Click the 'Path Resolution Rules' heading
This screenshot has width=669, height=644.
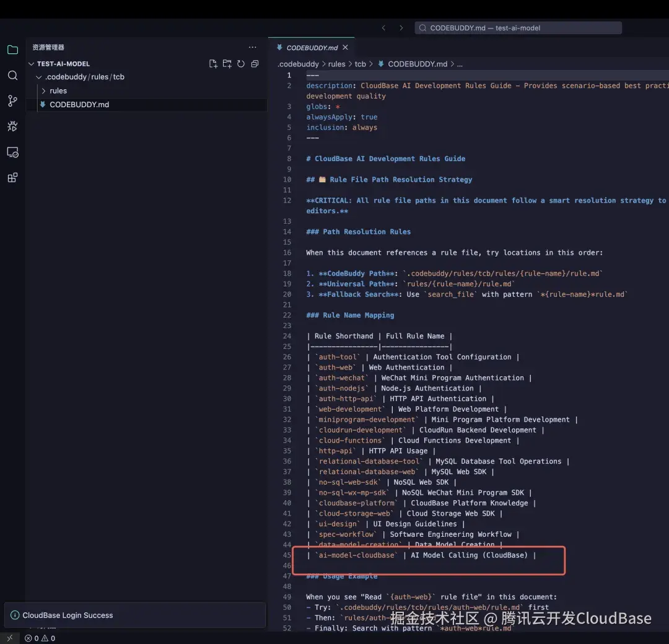click(358, 231)
